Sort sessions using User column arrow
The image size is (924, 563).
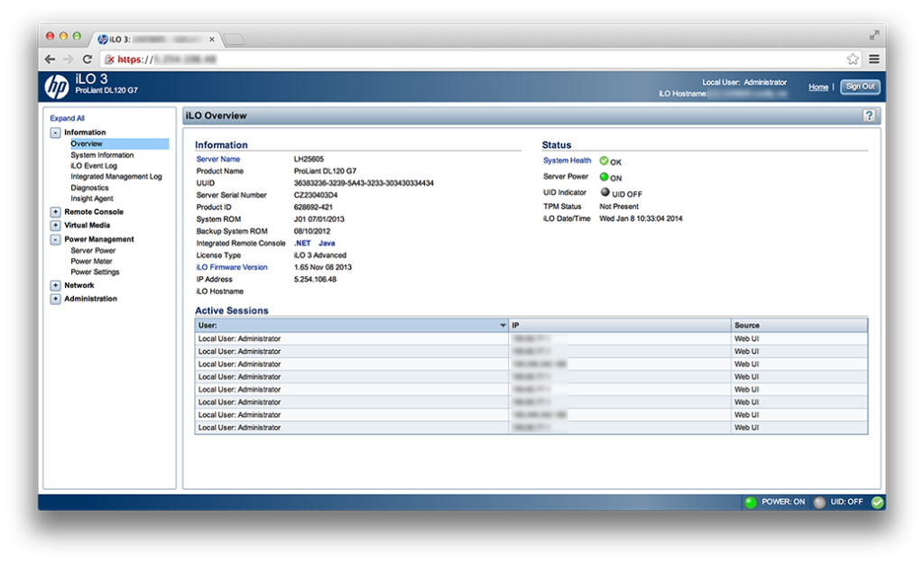click(x=503, y=325)
